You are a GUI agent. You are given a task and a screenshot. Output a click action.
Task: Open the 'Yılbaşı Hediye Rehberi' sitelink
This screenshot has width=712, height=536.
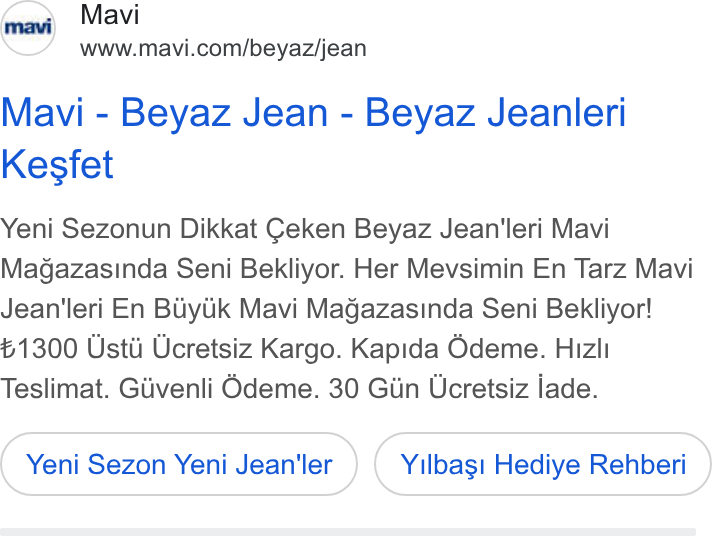tap(543, 464)
